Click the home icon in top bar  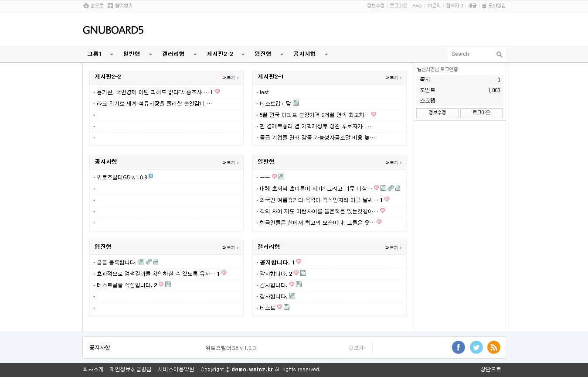86,6
